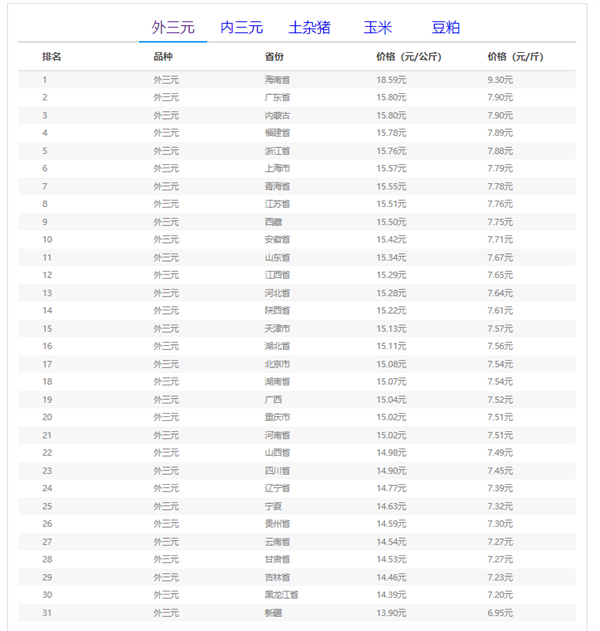Select the 贵州省 province cell
This screenshot has height=631, width=600.
pyautogui.click(x=277, y=524)
